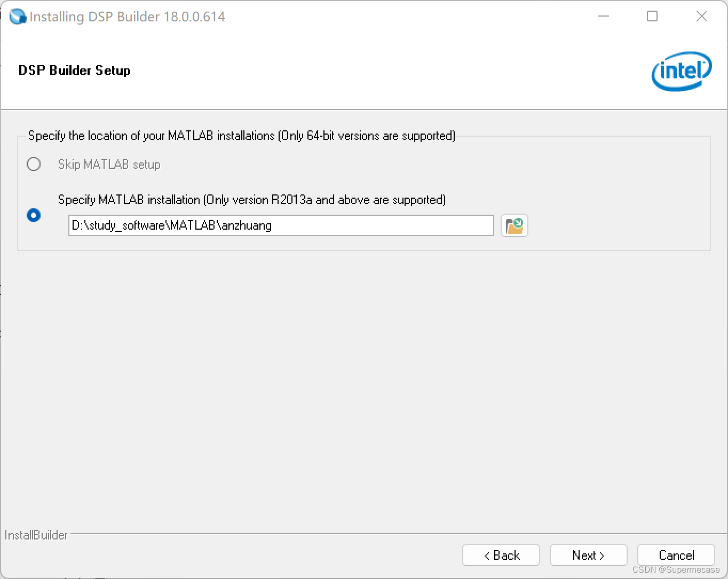Click inside the MATLAB installation path field

281,225
